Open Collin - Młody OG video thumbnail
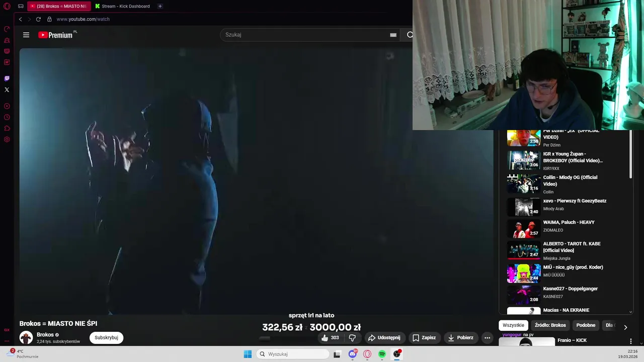Viewport: 644px width, 362px height. pyautogui.click(x=523, y=184)
